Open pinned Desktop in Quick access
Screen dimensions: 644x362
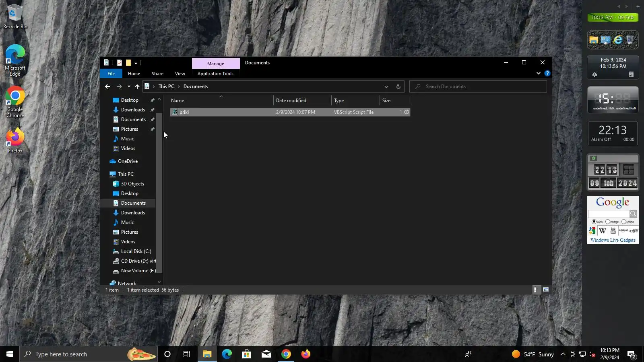click(x=130, y=100)
